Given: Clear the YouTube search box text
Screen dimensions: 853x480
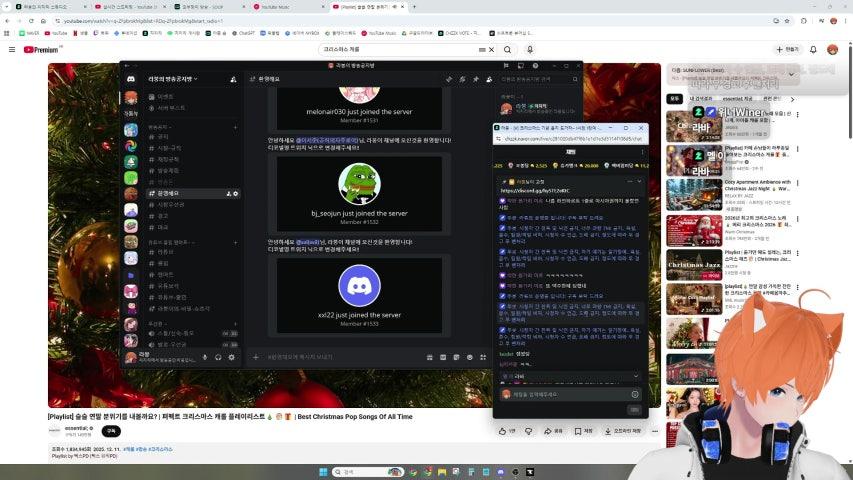Looking at the screenshot, I should click(x=491, y=50).
